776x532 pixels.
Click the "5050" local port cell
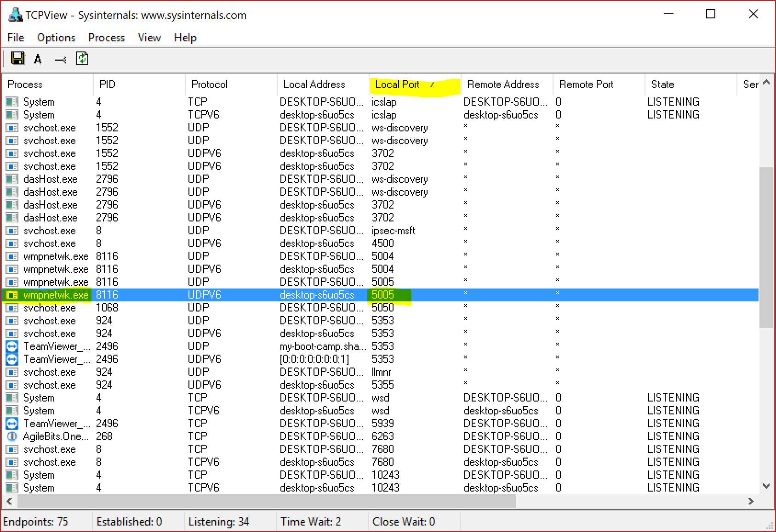click(383, 308)
